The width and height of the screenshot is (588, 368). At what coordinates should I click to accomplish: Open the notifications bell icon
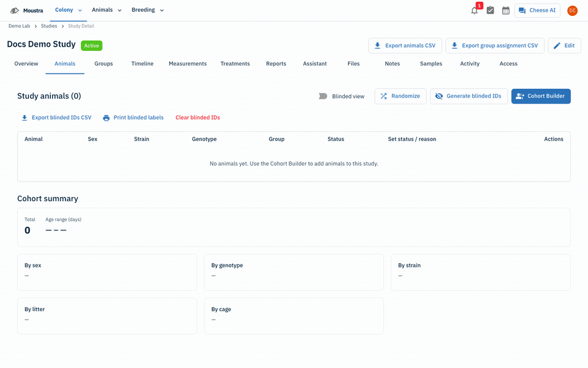474,10
